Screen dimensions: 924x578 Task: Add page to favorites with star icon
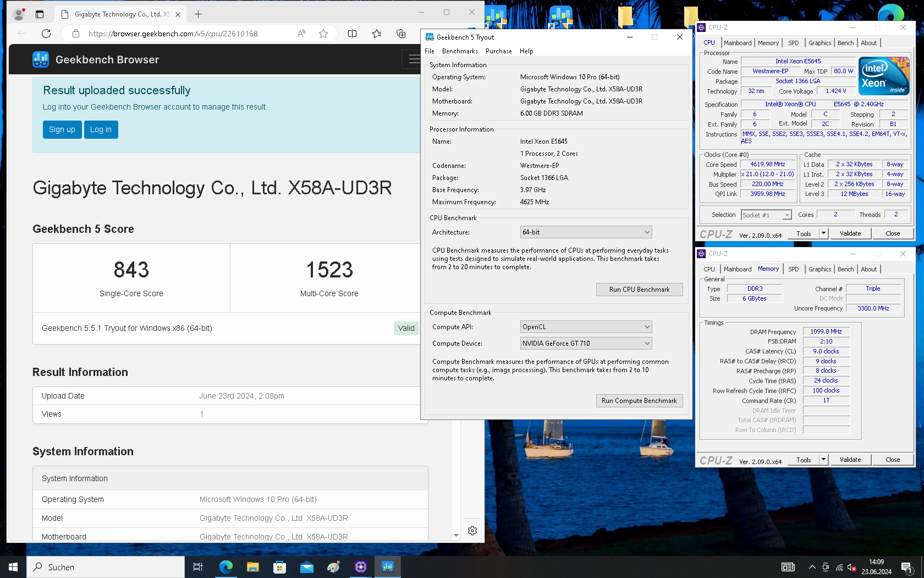323,34
